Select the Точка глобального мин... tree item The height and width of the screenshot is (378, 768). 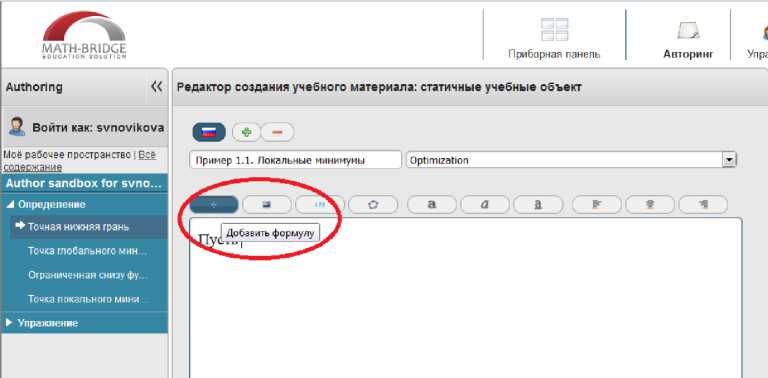[x=89, y=251]
